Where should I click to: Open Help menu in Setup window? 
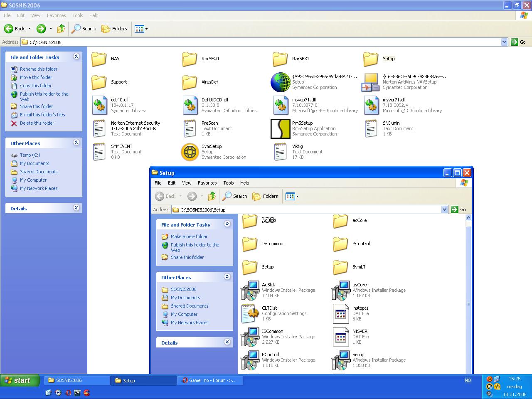coord(245,183)
